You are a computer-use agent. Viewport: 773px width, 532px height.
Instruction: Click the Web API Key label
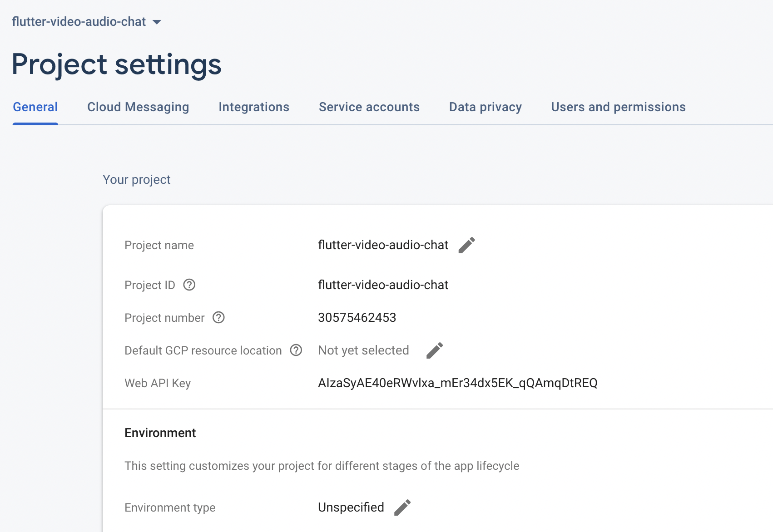point(158,384)
